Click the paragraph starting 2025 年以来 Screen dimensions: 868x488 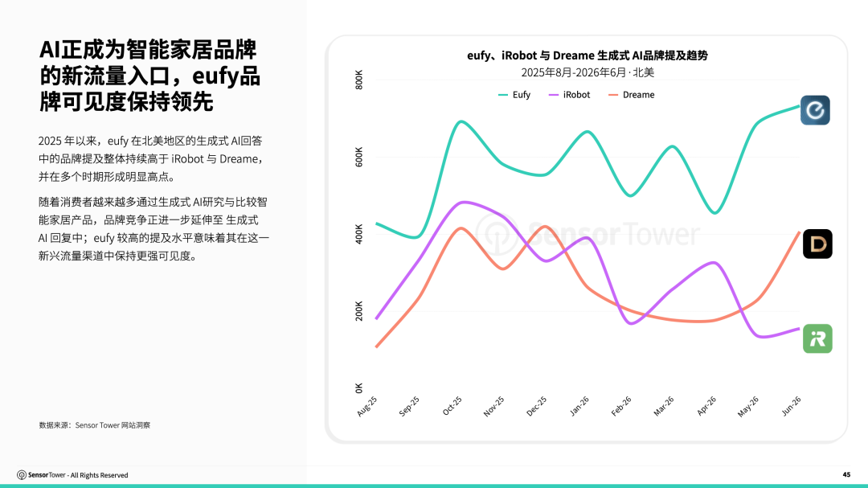click(153, 158)
